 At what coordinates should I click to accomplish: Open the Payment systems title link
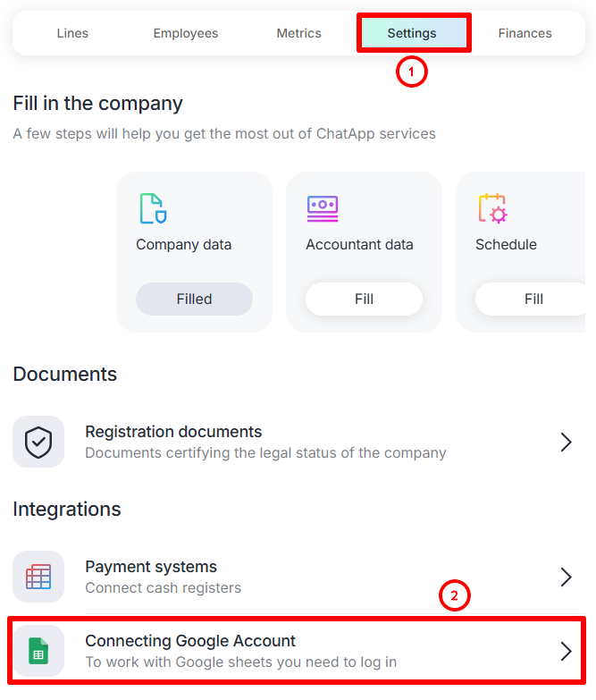coord(151,567)
